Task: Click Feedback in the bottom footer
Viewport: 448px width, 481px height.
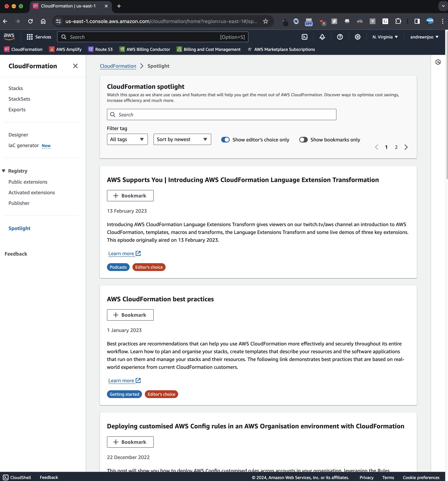Action: pyautogui.click(x=49, y=477)
